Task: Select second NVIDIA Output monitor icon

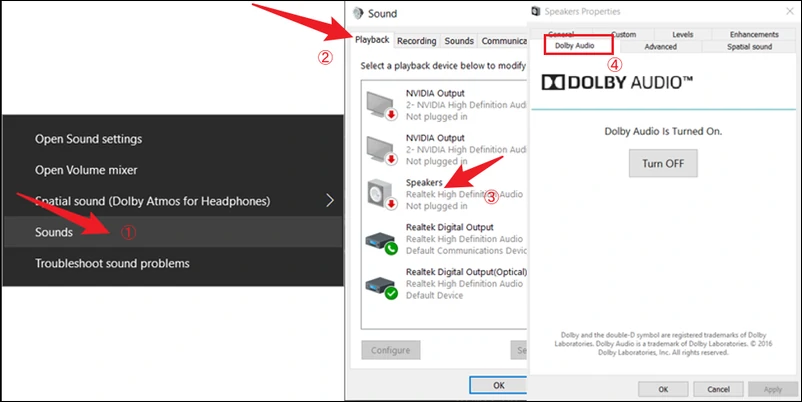Action: [x=382, y=150]
